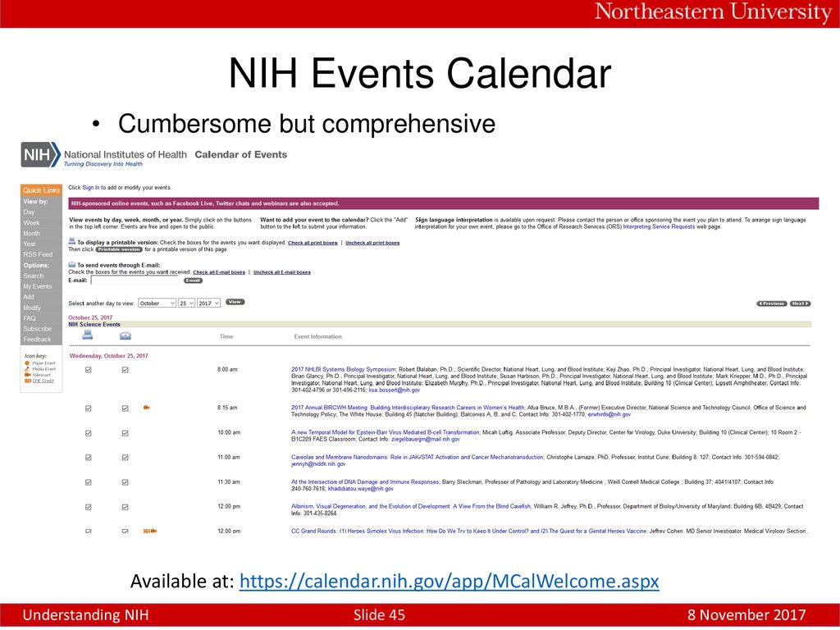Click 'Check all E-mail boxes' link
The height and width of the screenshot is (630, 840).
click(218, 272)
